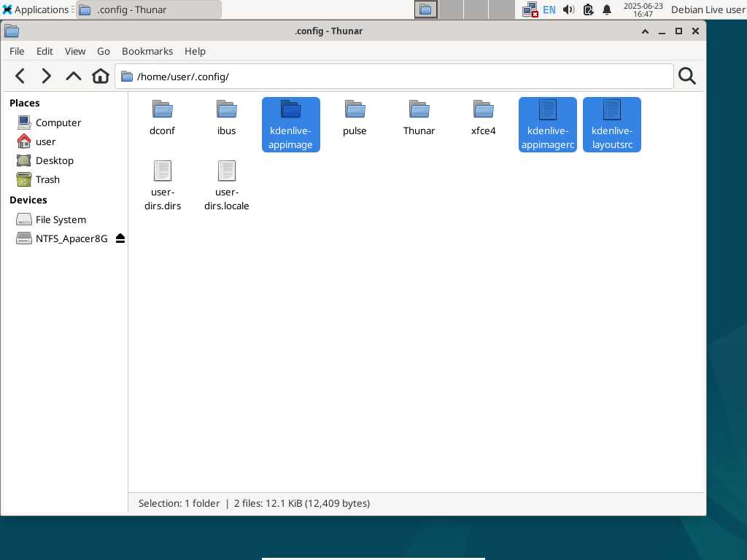747x560 pixels.
Task: Click the EN keyboard layout indicator
Action: pos(549,9)
